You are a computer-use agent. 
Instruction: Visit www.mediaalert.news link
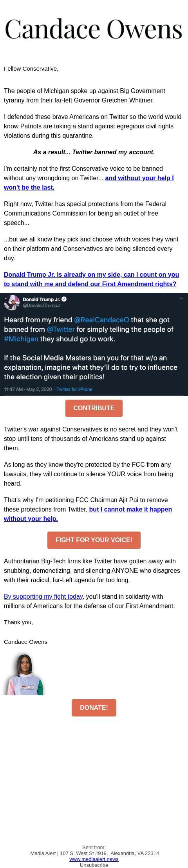click(94, 859)
